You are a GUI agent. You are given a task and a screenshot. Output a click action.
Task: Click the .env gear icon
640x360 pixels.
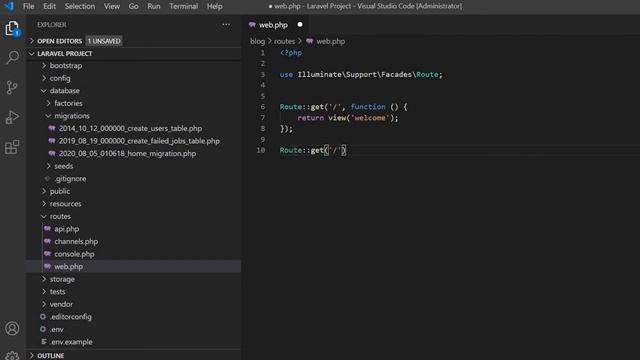43,329
